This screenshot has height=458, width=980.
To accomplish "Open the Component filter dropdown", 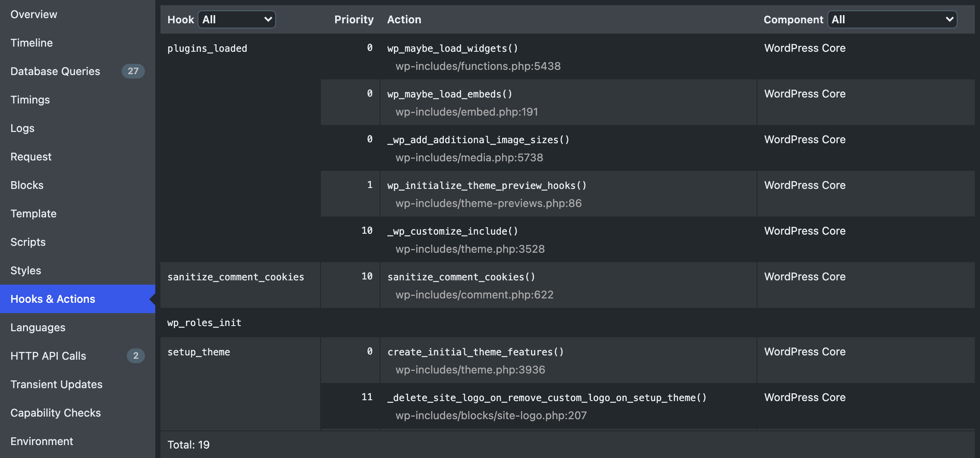I will tap(892, 19).
